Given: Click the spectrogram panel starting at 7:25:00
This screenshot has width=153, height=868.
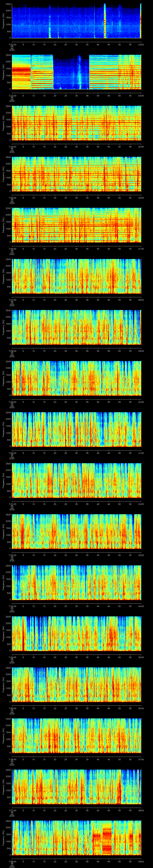Looking at the screenshot, I should (x=77, y=174).
